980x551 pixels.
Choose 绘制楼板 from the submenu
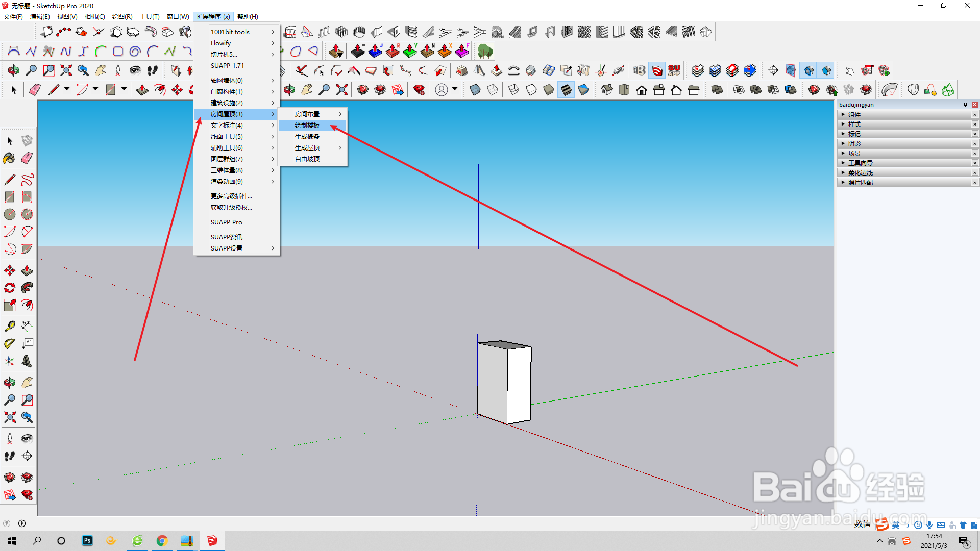tap(307, 126)
